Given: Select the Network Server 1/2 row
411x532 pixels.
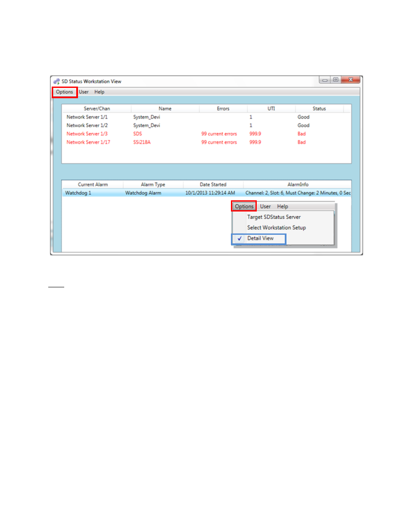Looking at the screenshot, I should tap(206, 125).
